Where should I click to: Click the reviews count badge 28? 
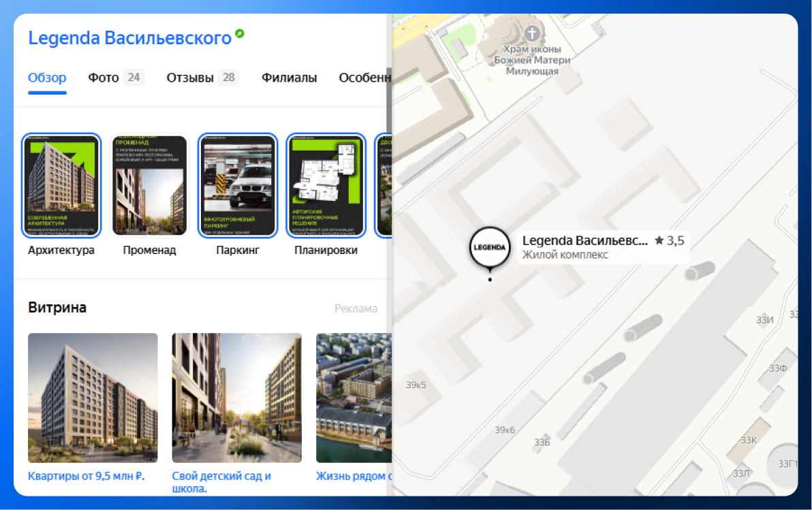coord(228,78)
